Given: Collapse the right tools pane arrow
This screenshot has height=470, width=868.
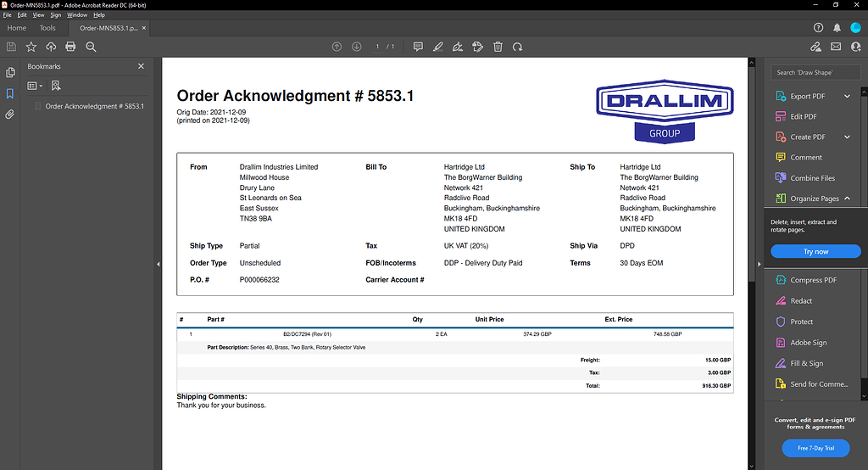Looking at the screenshot, I should point(759,265).
